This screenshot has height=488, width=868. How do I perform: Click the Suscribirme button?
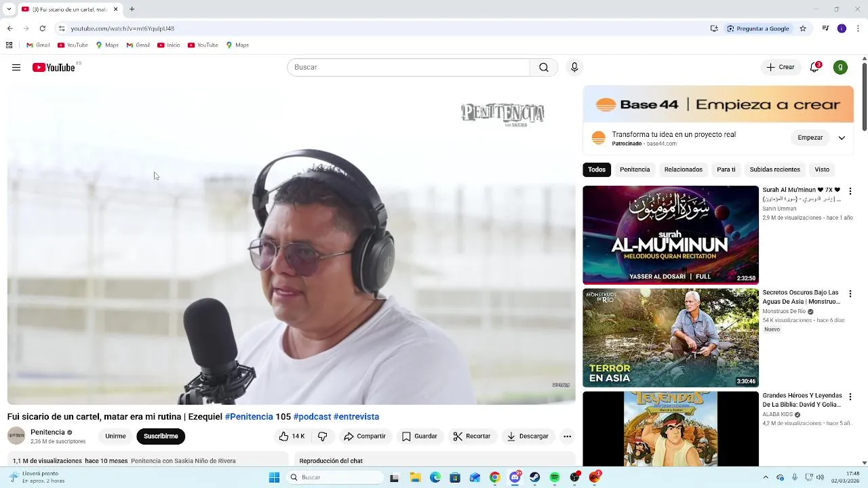click(x=161, y=436)
